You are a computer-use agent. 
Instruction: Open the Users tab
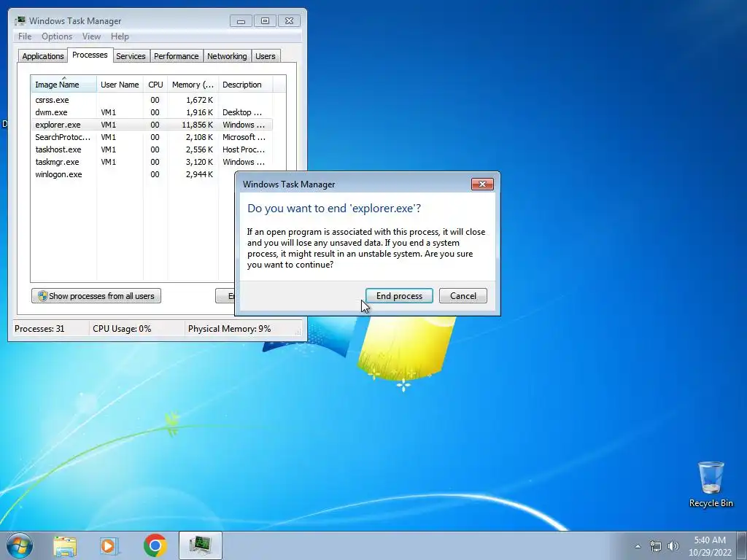266,56
